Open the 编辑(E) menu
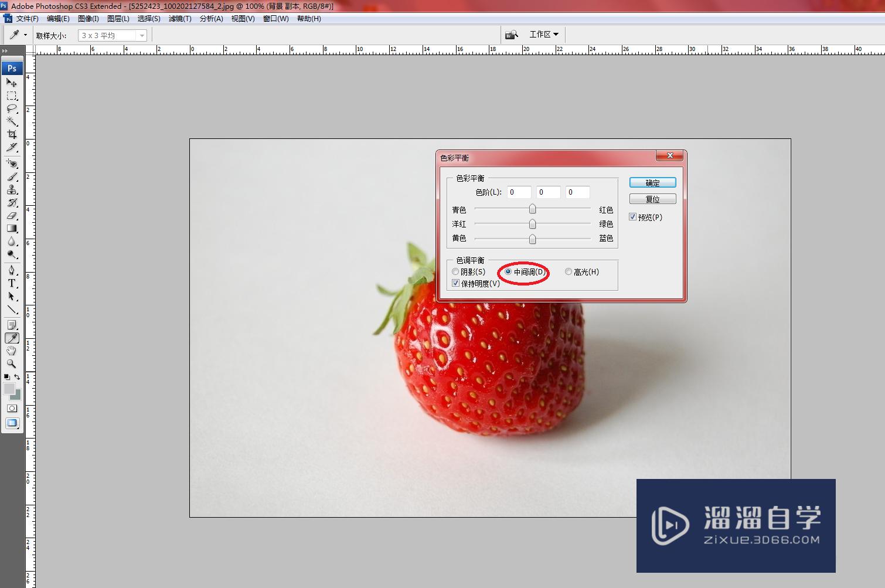 tap(58, 19)
